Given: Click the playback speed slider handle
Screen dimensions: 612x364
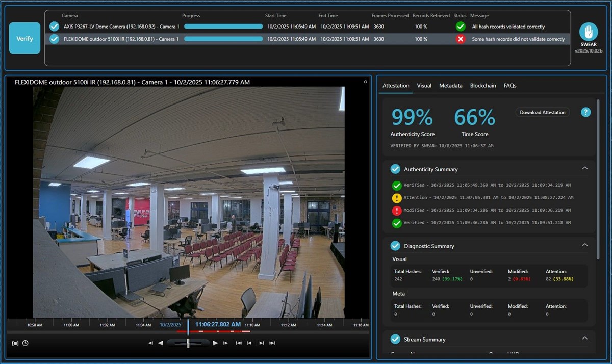Looking at the screenshot, I should click(188, 343).
